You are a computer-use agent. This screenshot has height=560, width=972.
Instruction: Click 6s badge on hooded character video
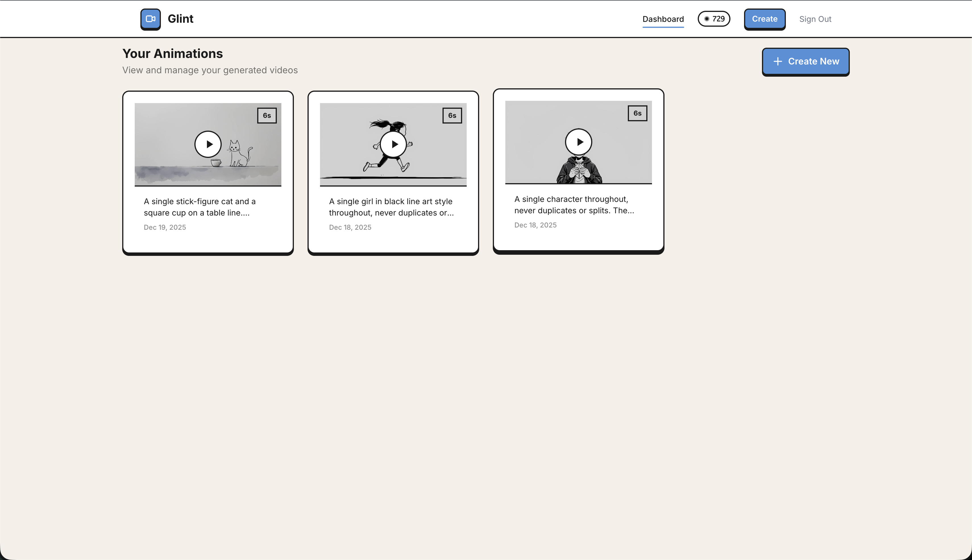pos(637,113)
